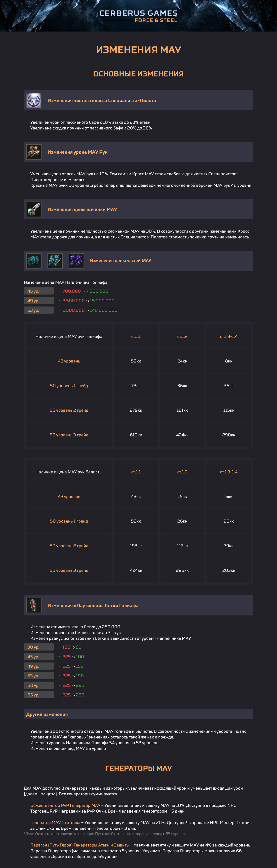Click the Другие изменения section header
277x868 pixels.
(x=138, y=714)
